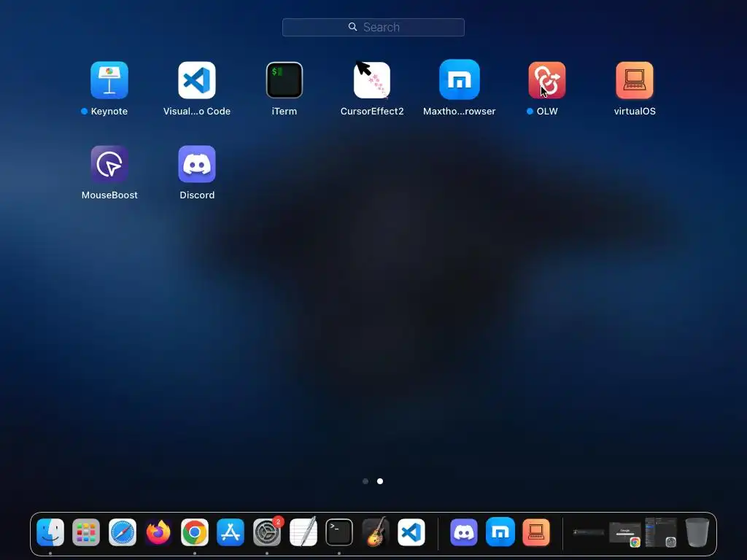The width and height of the screenshot is (747, 560).
Task: Restore minimized Chrome window in Dock
Action: coord(625,533)
